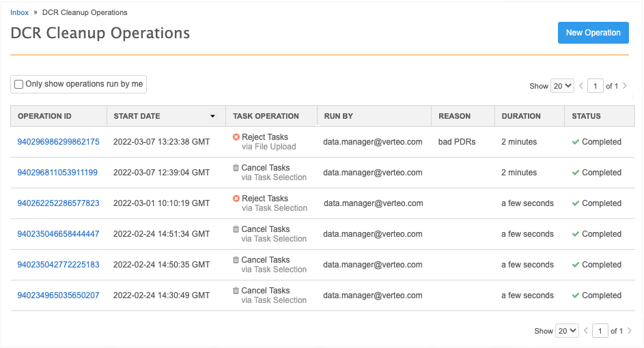The width and height of the screenshot is (644, 348).
Task: Click the top page number input field
Action: [x=596, y=86]
